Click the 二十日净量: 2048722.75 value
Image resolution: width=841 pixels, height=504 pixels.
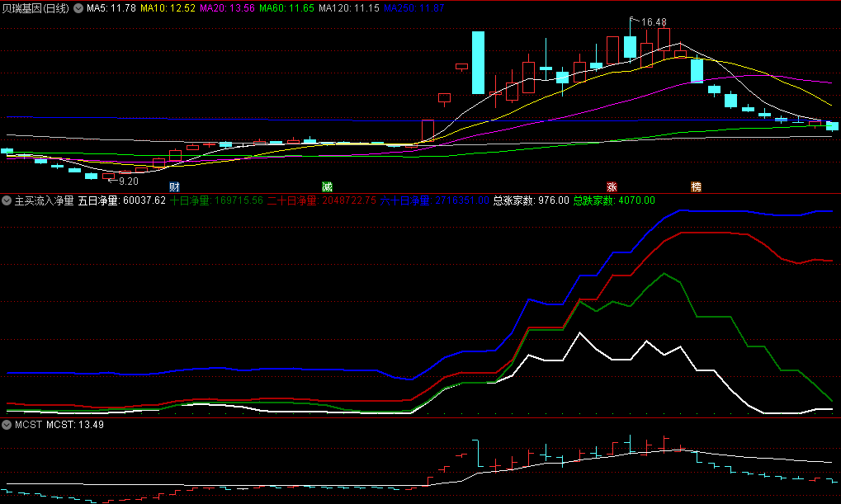pyautogui.click(x=322, y=200)
